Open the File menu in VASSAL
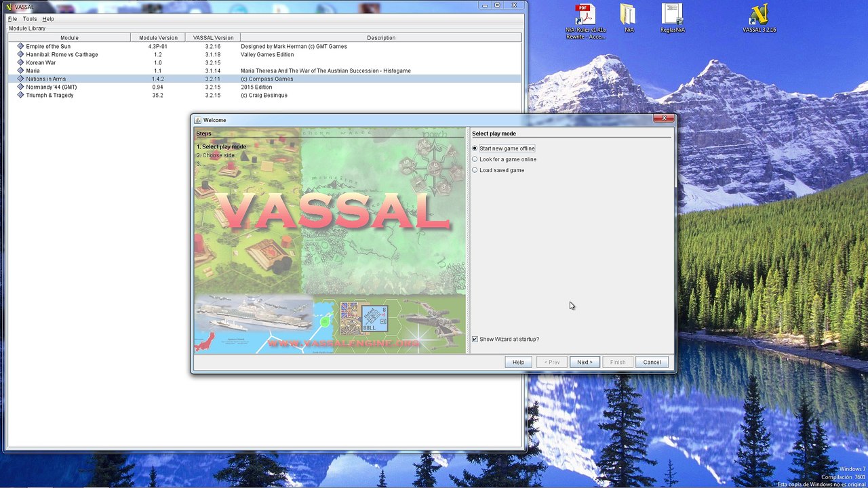Image resolution: width=868 pixels, height=488 pixels. [12, 19]
